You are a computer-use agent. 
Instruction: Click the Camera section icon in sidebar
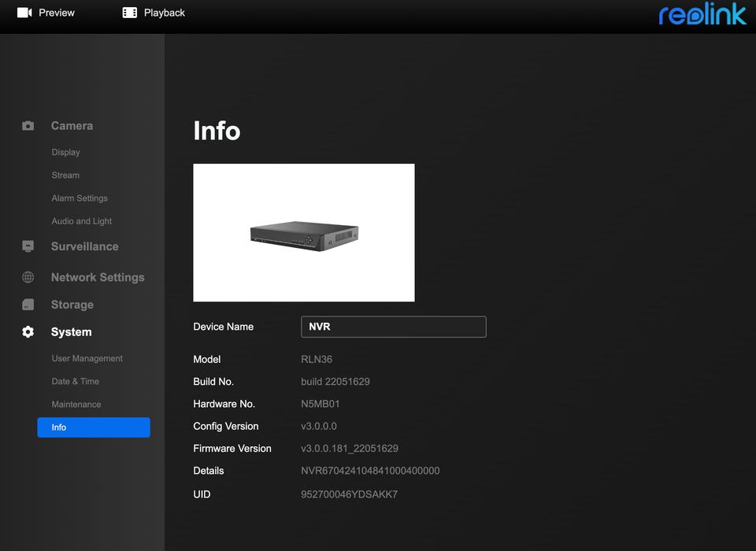(x=28, y=126)
